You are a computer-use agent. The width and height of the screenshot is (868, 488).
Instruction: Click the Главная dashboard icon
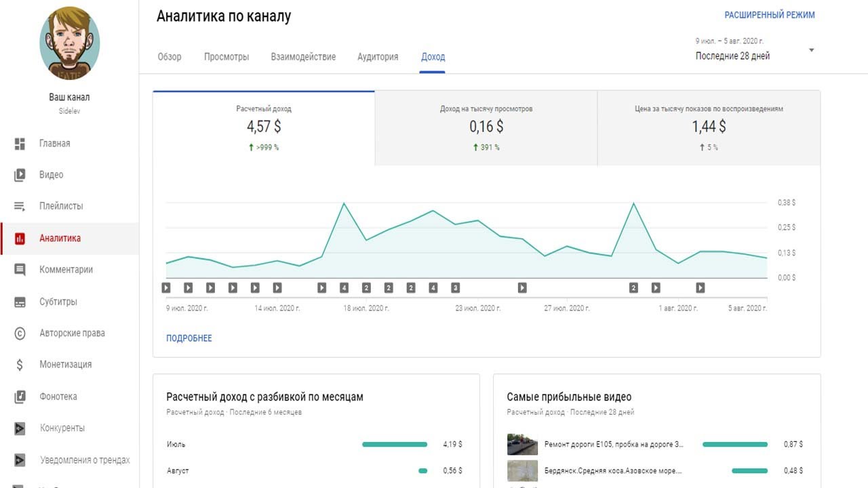(20, 144)
